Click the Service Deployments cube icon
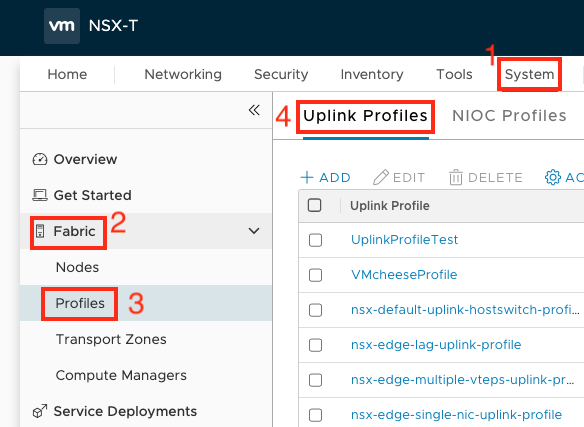The height and width of the screenshot is (427, 584). pyautogui.click(x=40, y=411)
